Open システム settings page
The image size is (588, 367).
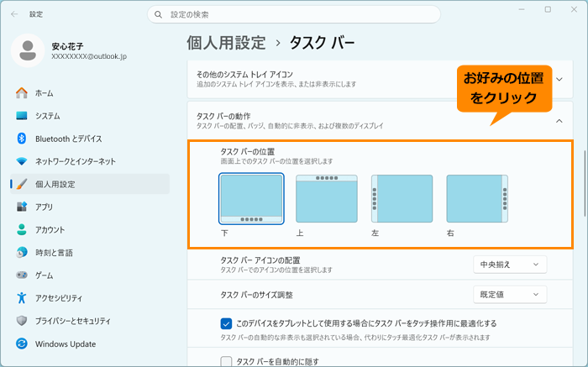coord(90,116)
